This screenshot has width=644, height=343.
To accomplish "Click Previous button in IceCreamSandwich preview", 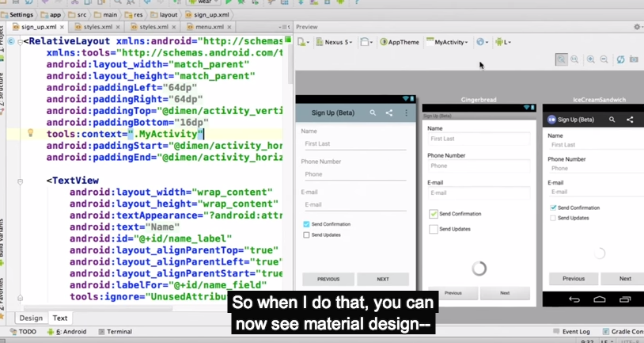I will point(574,278).
